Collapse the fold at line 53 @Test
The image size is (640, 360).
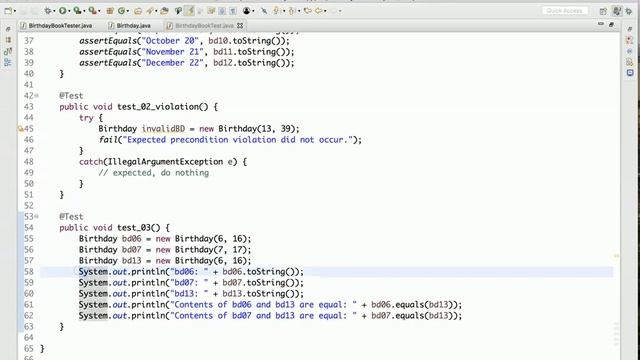pyautogui.click(x=37, y=217)
